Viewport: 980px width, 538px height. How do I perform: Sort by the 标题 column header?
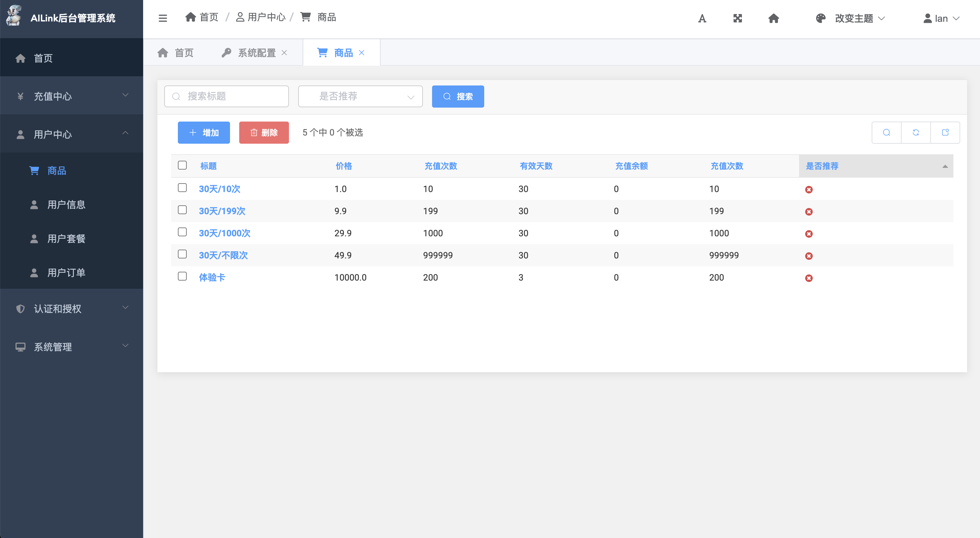209,166
